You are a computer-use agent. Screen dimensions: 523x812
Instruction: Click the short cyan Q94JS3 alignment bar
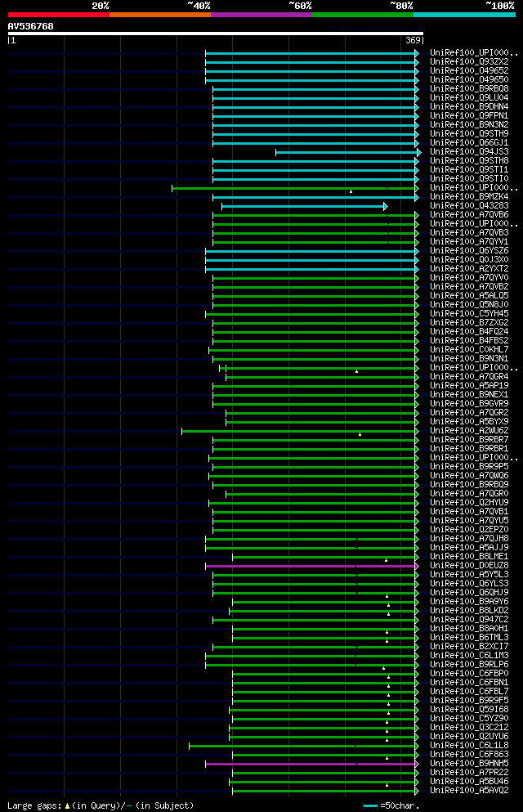[348, 152]
